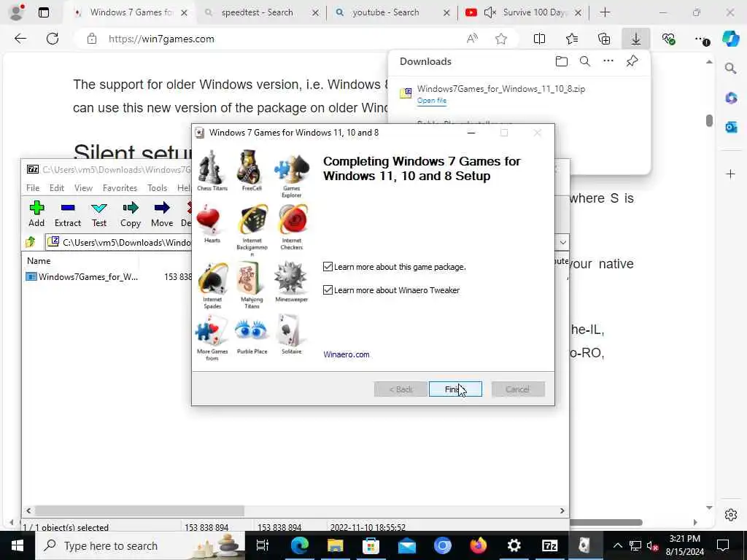Open downloads folder icon in Downloads panel

pyautogui.click(x=562, y=61)
